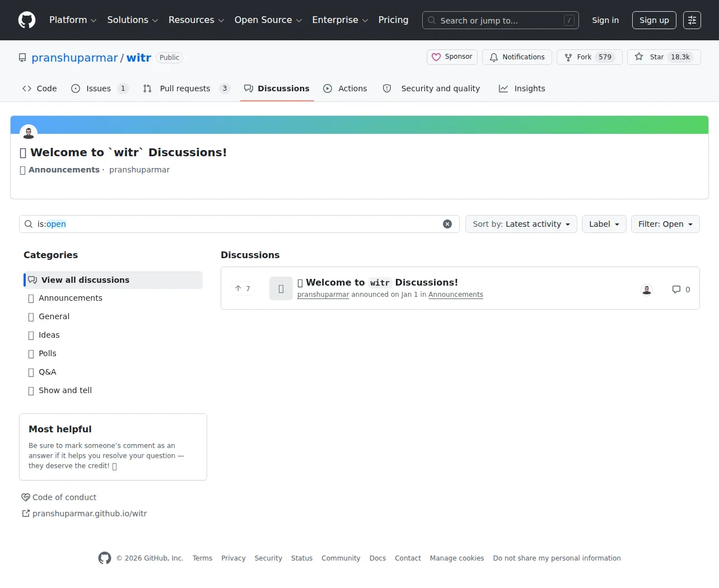Screen dimensions: 719x588
Task: Select the Q&A category
Action: click(x=113, y=372)
